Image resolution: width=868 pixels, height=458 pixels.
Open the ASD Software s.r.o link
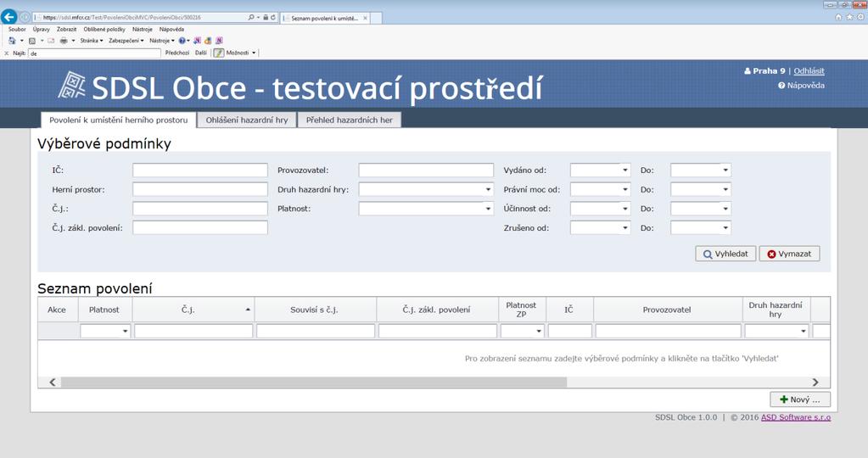(x=796, y=417)
